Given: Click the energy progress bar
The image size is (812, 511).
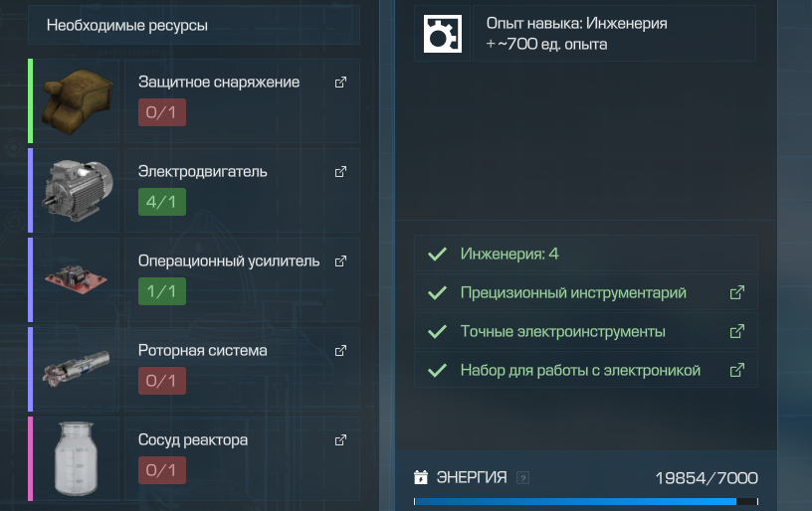Looking at the screenshot, I should click(x=586, y=502).
